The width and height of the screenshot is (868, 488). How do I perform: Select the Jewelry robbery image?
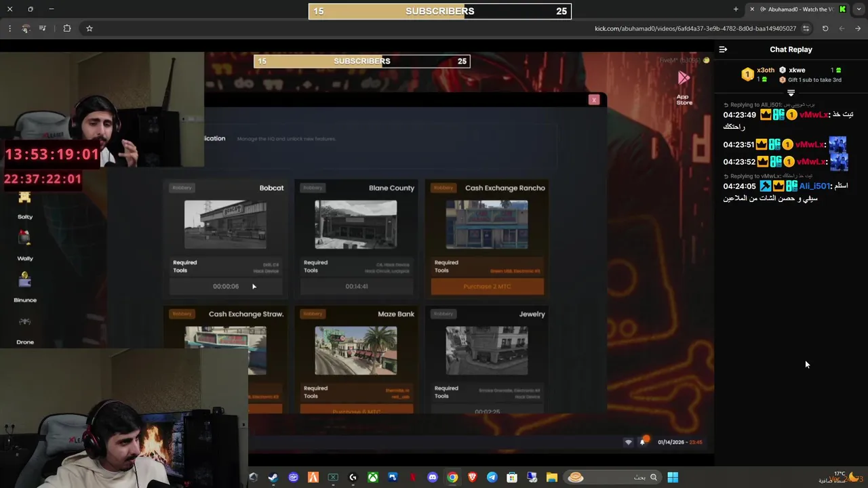(487, 350)
